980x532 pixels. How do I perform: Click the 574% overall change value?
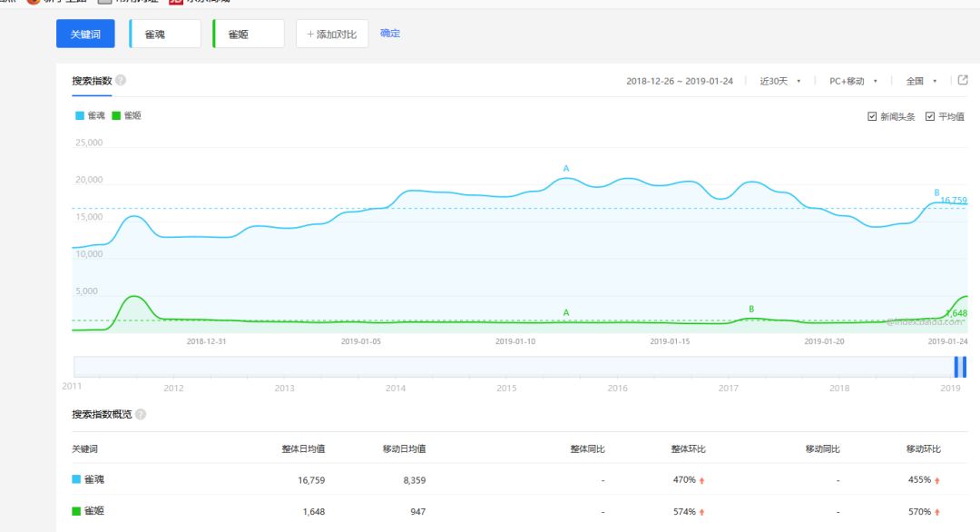click(x=684, y=511)
